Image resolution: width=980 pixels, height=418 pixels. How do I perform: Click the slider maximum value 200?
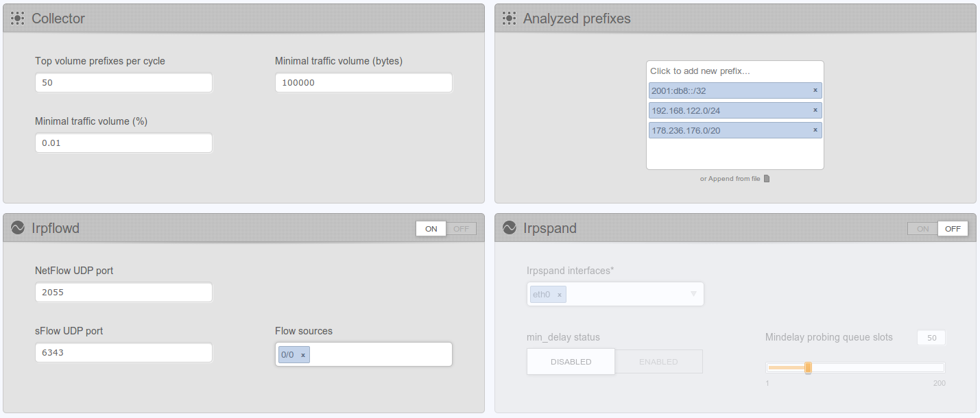(940, 383)
